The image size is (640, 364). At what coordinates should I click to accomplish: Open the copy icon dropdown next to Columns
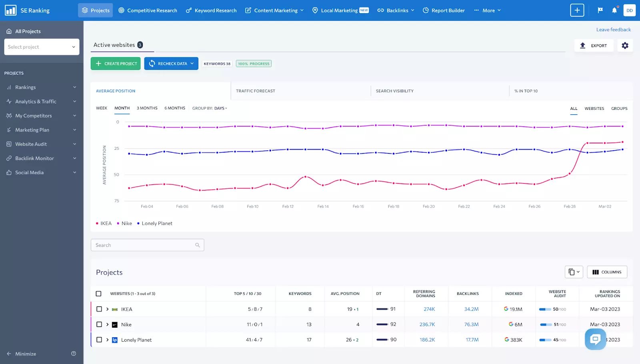(574, 272)
